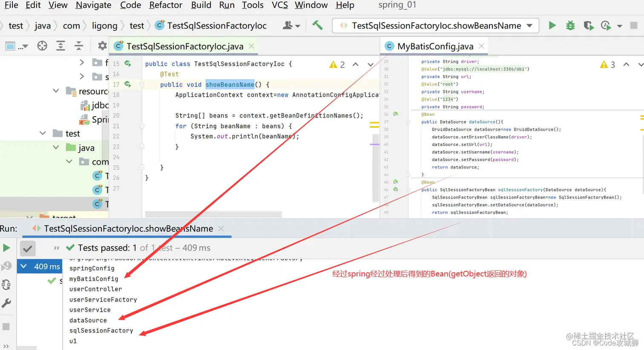Open the Window menu
The height and width of the screenshot is (350, 644).
point(311,5)
